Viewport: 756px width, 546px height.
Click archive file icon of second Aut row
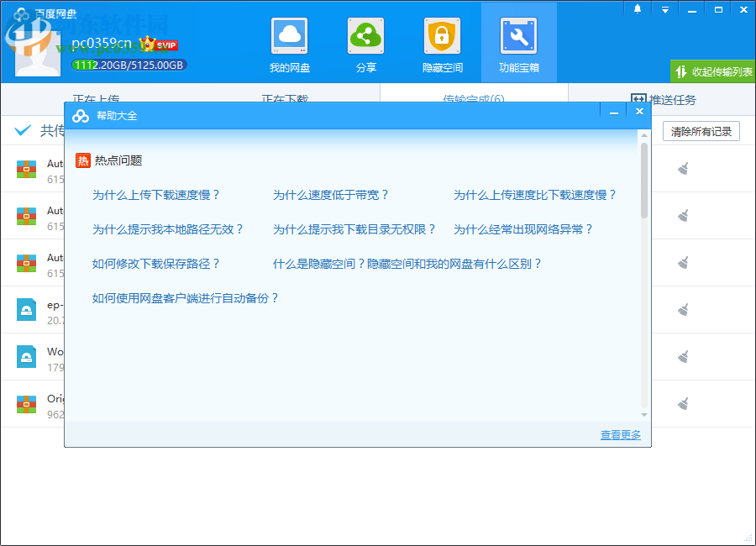click(x=27, y=216)
